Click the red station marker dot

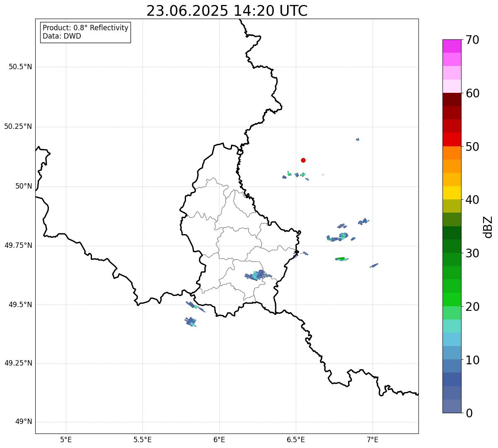303,160
